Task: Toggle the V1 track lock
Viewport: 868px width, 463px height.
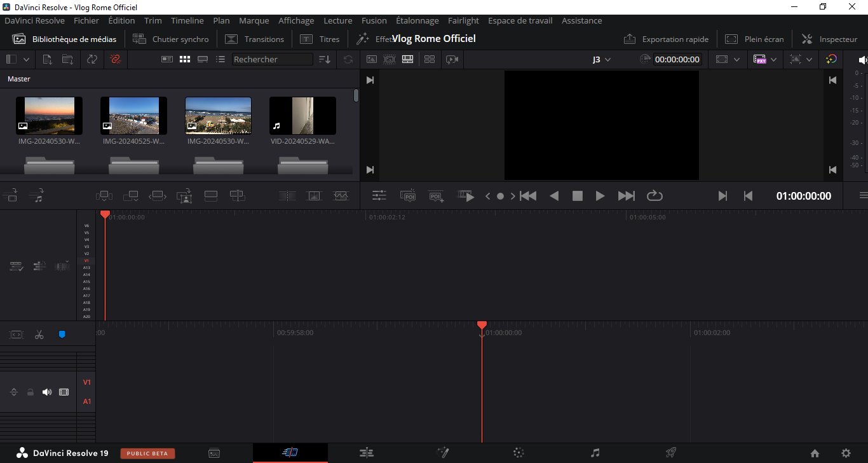Action: tap(31, 392)
